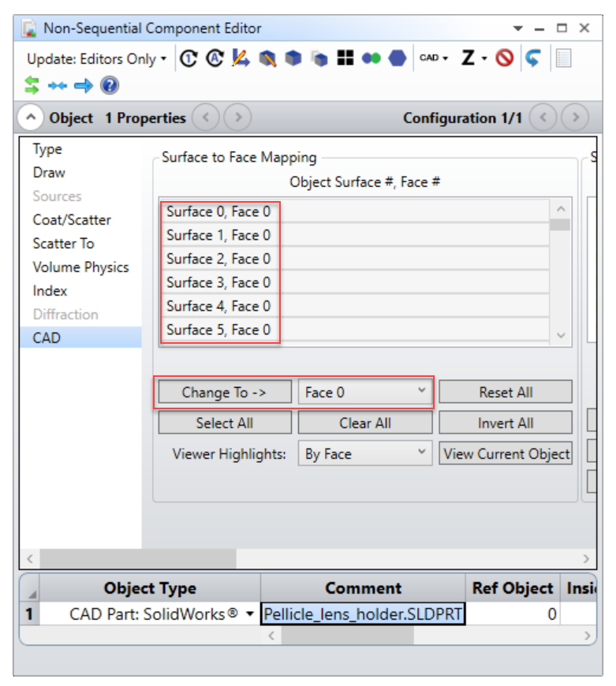Click the Comment cell Pellicle_lens_holder.SLDPRT
This screenshot has width=616, height=686.
click(363, 614)
